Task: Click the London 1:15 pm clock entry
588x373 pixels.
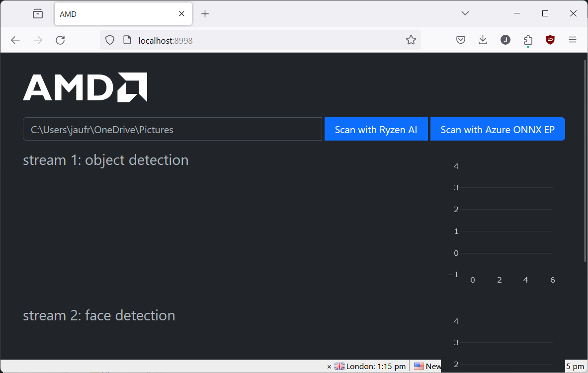Action: 370,366
